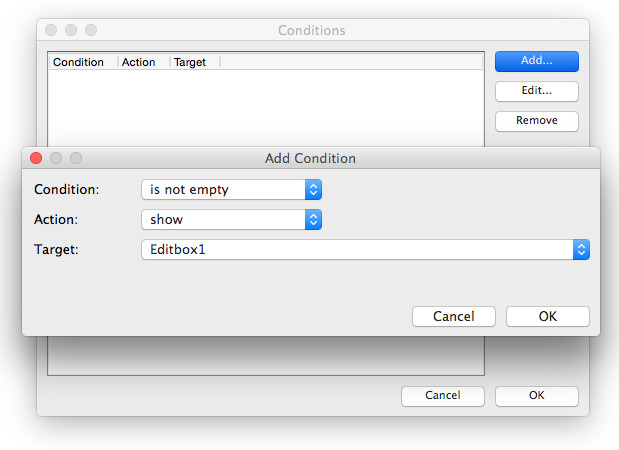The image size is (619, 450).
Task: Close the Add Condition dialog with red button
Action: coord(36,158)
